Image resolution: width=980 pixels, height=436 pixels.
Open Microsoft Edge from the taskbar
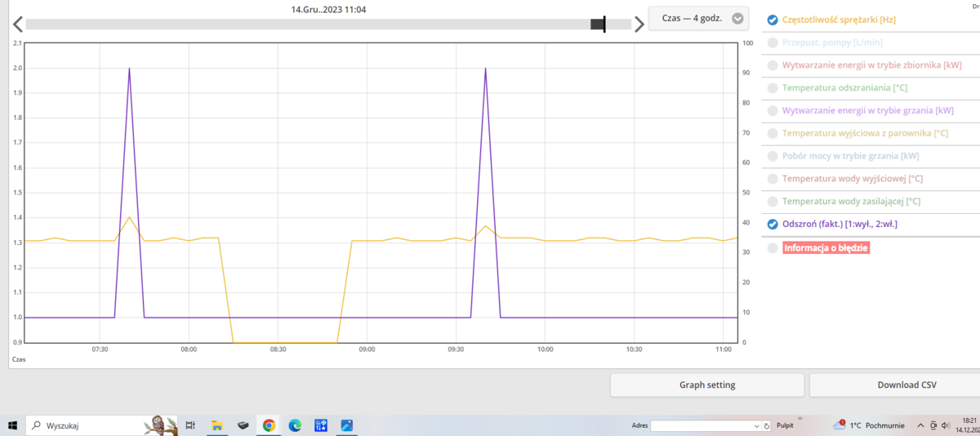click(295, 425)
